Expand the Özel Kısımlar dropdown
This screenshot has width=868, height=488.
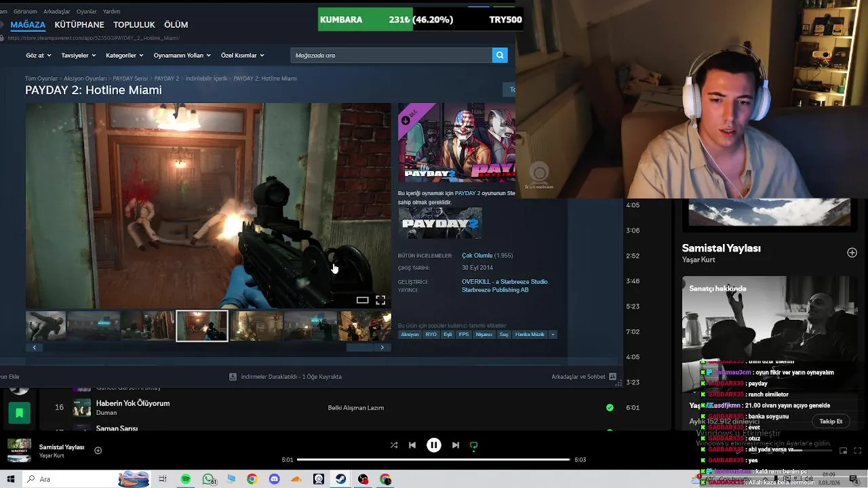pos(243,56)
